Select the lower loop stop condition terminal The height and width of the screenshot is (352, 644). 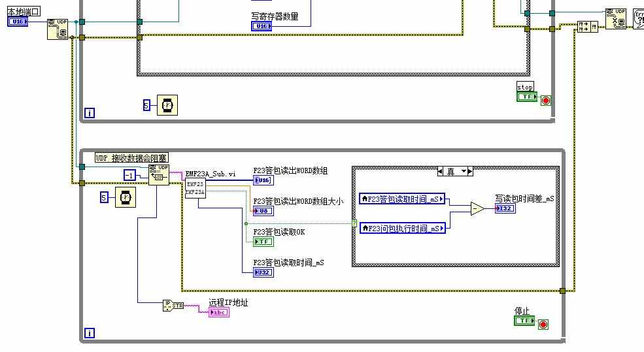click(543, 325)
